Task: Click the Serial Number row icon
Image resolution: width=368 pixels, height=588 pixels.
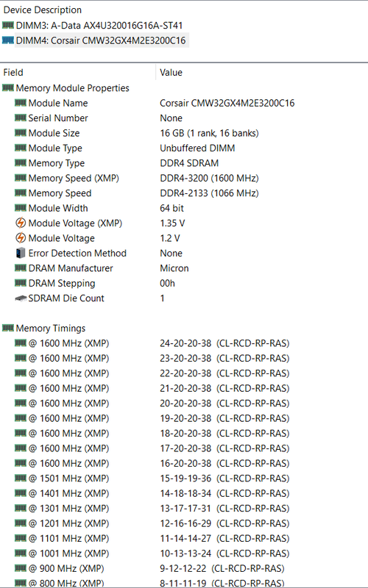Action: (x=21, y=118)
